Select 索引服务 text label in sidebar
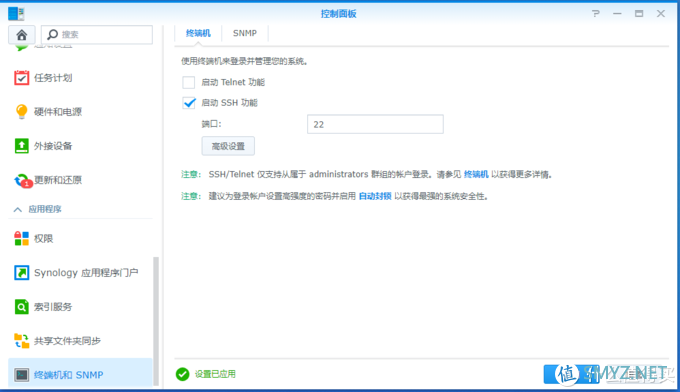This screenshot has height=392, width=680. [x=53, y=307]
